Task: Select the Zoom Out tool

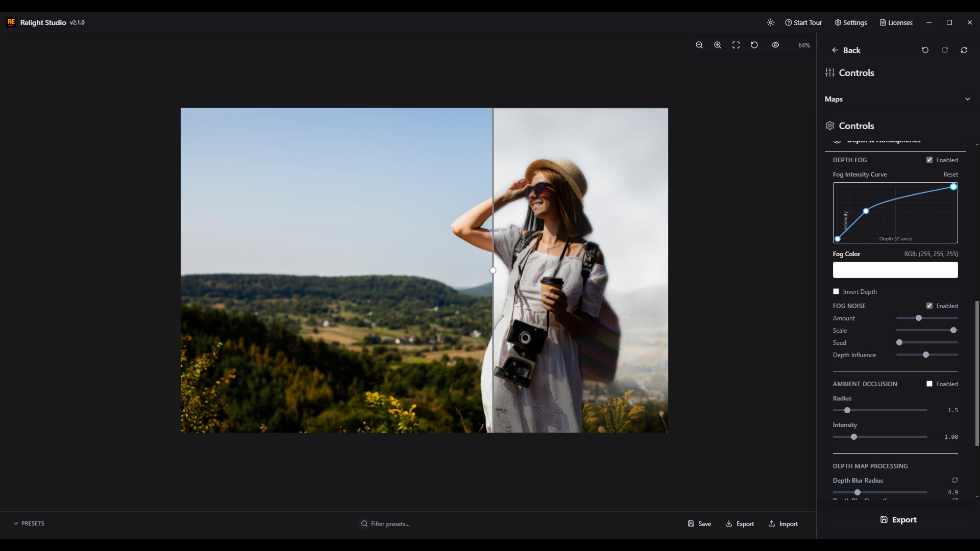Action: point(699,45)
